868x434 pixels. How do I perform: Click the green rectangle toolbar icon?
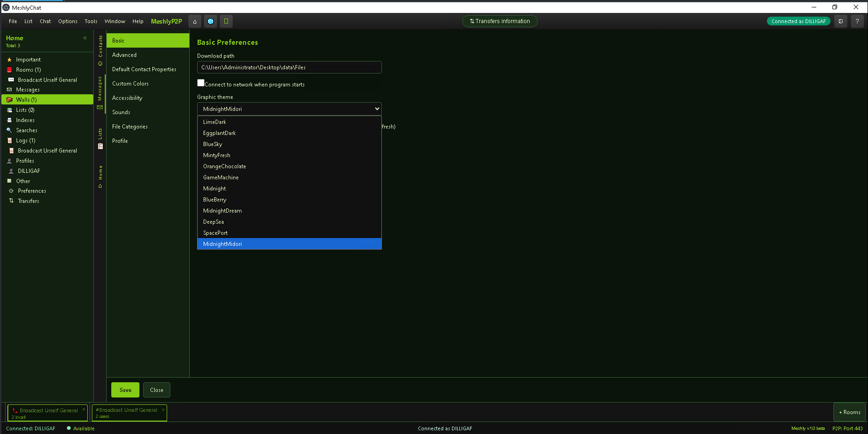point(226,21)
